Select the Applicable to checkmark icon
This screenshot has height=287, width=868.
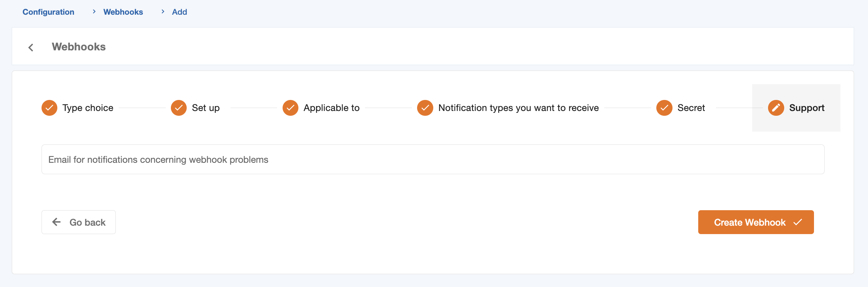pyautogui.click(x=290, y=108)
